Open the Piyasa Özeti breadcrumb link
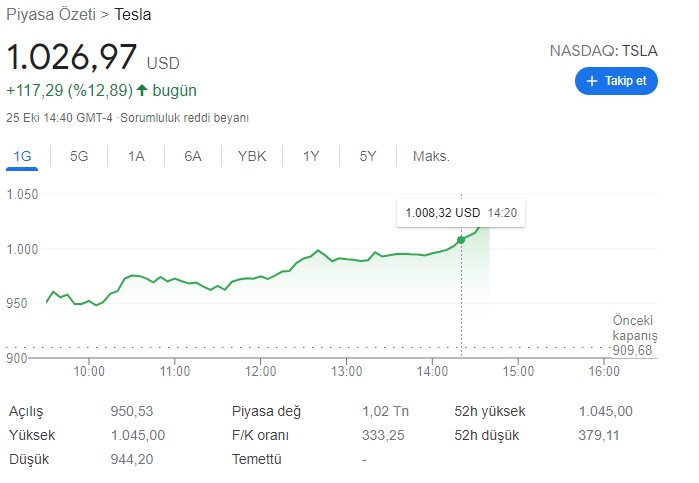The image size is (699, 483). click(x=51, y=15)
